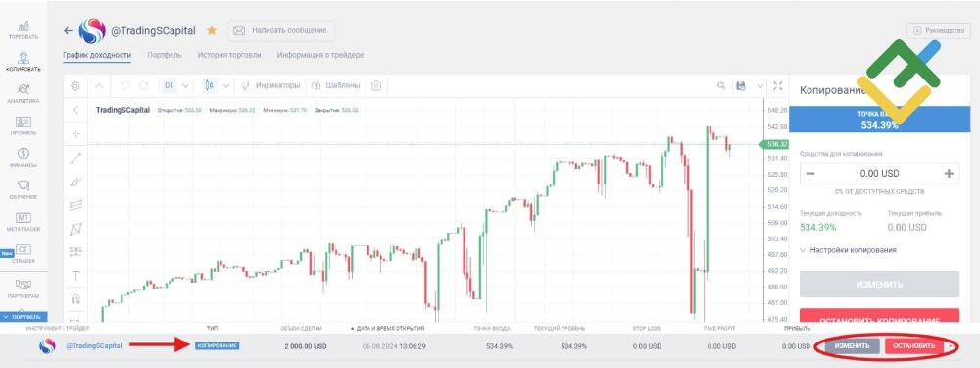Expand Настройки копирования section
980x368 pixels.
(848, 250)
